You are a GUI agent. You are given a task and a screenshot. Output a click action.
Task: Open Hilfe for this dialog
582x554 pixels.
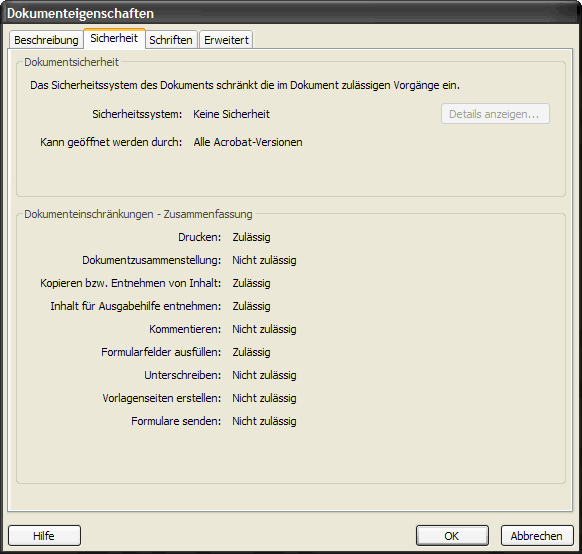point(44,535)
